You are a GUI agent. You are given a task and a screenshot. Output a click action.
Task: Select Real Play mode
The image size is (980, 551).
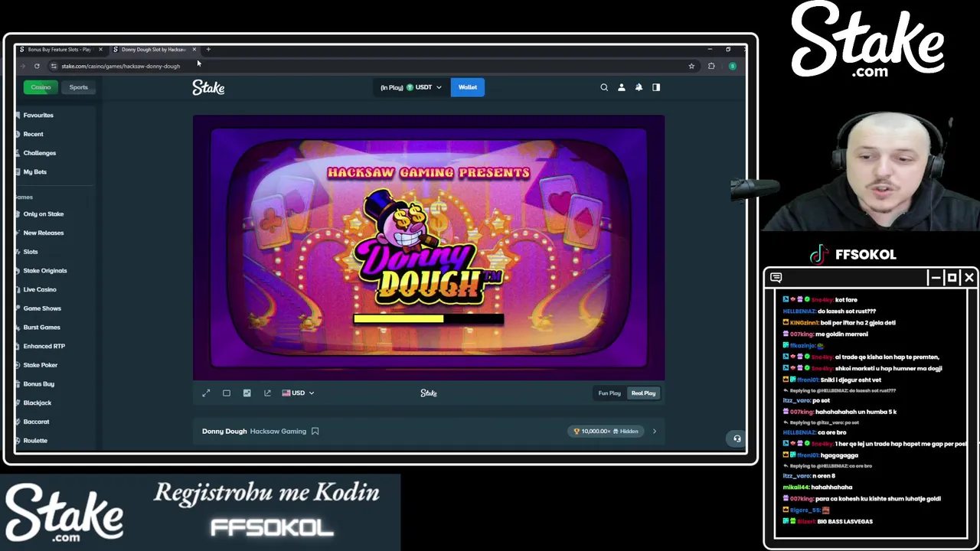[x=643, y=393]
